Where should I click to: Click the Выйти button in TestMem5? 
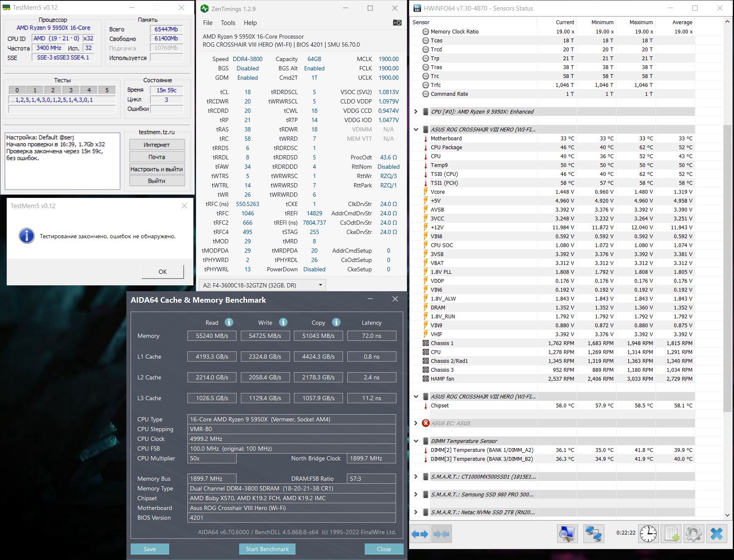(157, 181)
